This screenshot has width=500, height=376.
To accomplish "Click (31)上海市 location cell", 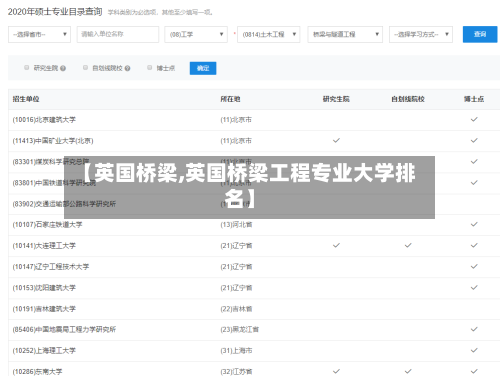I will click(x=236, y=351).
